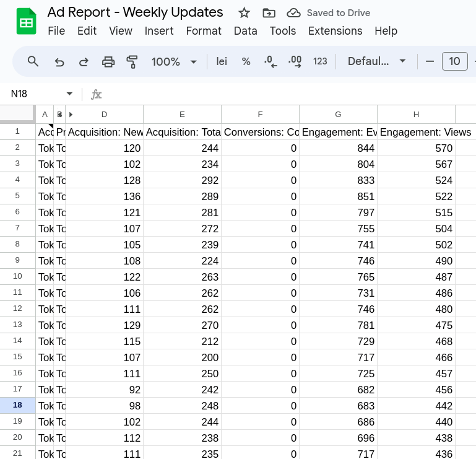This screenshot has width=476, height=459.
Task: Select column F header
Action: [260, 114]
